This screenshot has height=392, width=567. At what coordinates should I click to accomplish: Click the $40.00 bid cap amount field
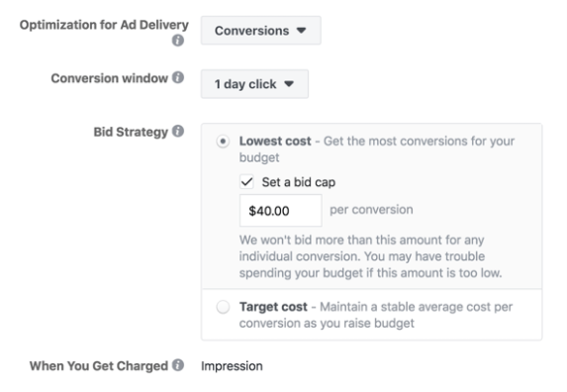click(281, 211)
